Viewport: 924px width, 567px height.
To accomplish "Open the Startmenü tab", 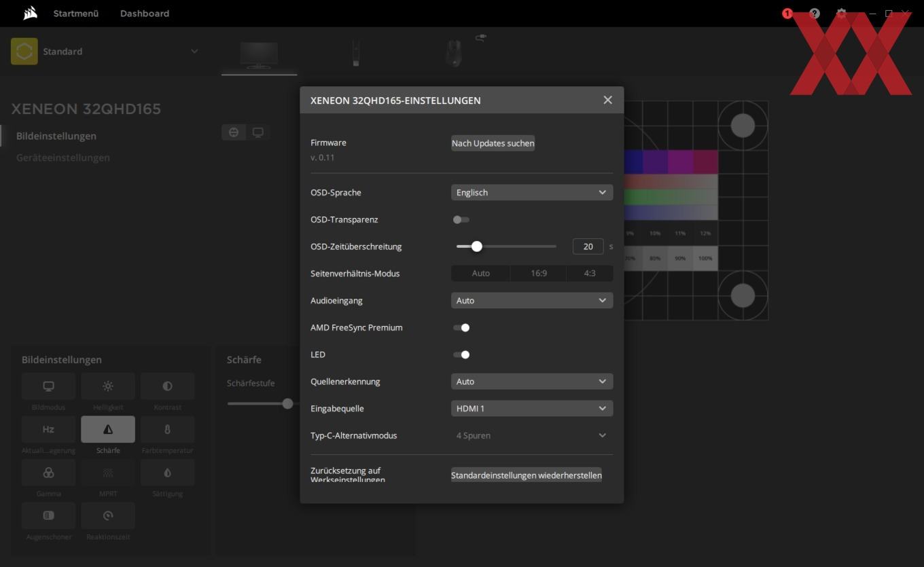I will point(76,13).
